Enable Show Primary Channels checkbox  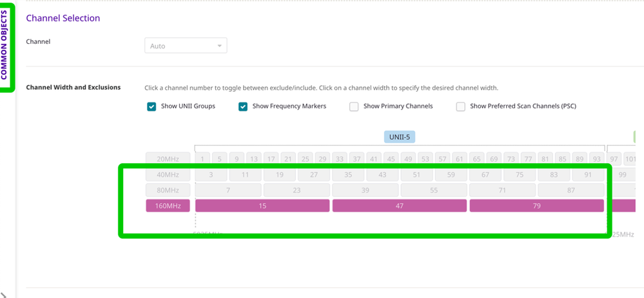[354, 106]
